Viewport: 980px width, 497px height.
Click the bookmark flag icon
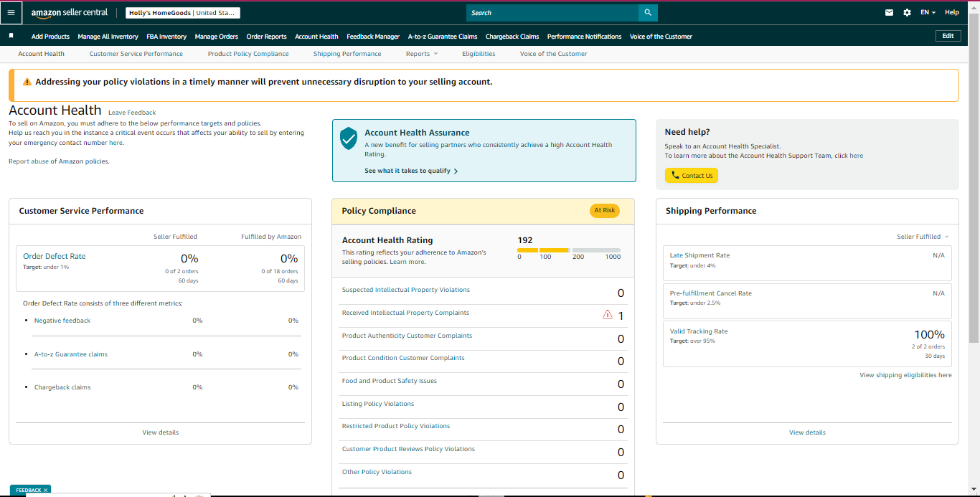[x=11, y=36]
